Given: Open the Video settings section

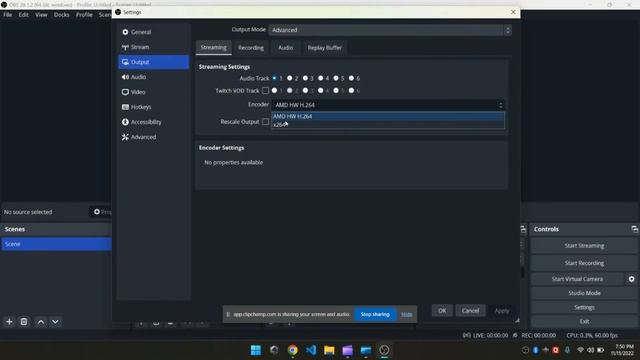Looking at the screenshot, I should (153, 92).
